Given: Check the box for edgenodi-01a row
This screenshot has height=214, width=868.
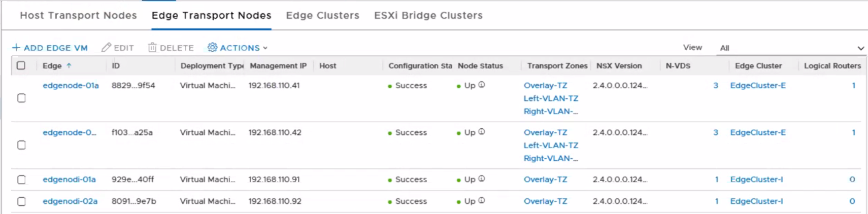Looking at the screenshot, I should pyautogui.click(x=21, y=180).
